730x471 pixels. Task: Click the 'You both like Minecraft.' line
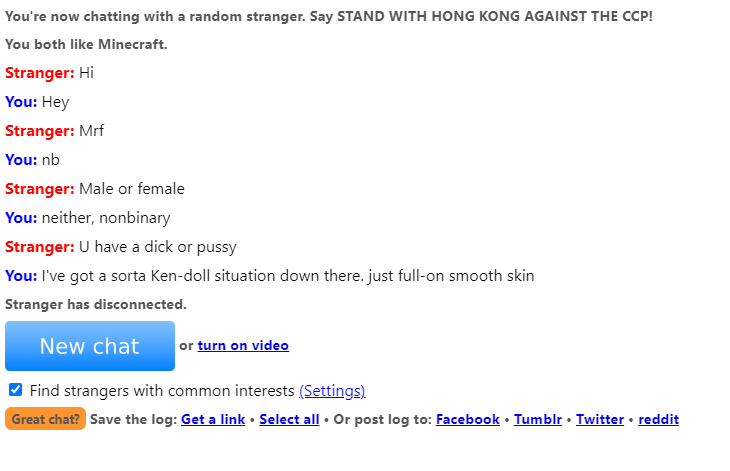pos(86,44)
